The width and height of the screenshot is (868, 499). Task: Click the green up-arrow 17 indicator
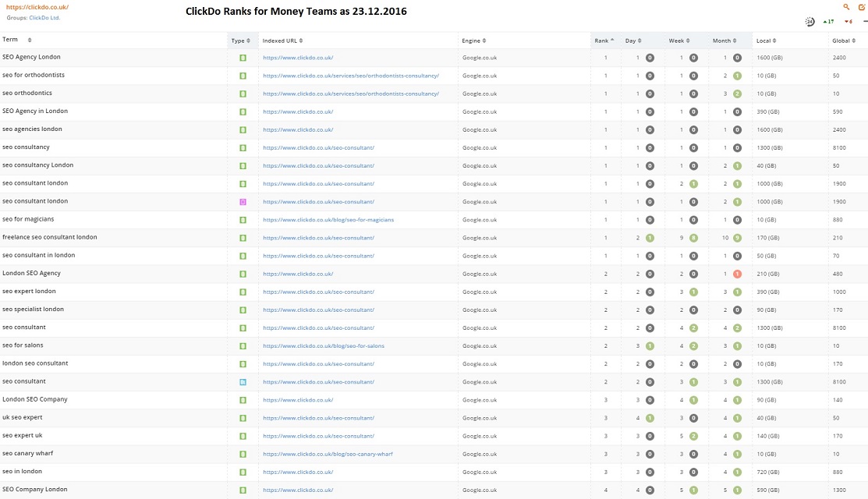coord(828,22)
